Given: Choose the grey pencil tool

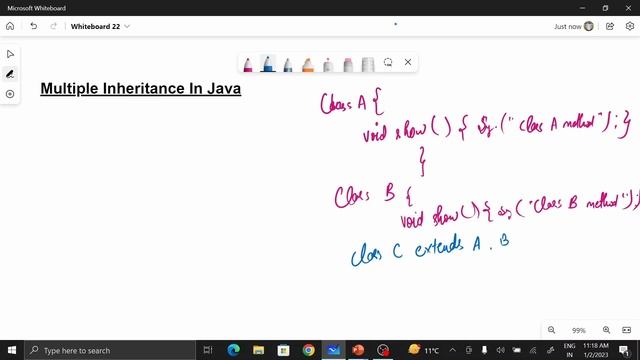Looking at the screenshot, I should (x=328, y=64).
